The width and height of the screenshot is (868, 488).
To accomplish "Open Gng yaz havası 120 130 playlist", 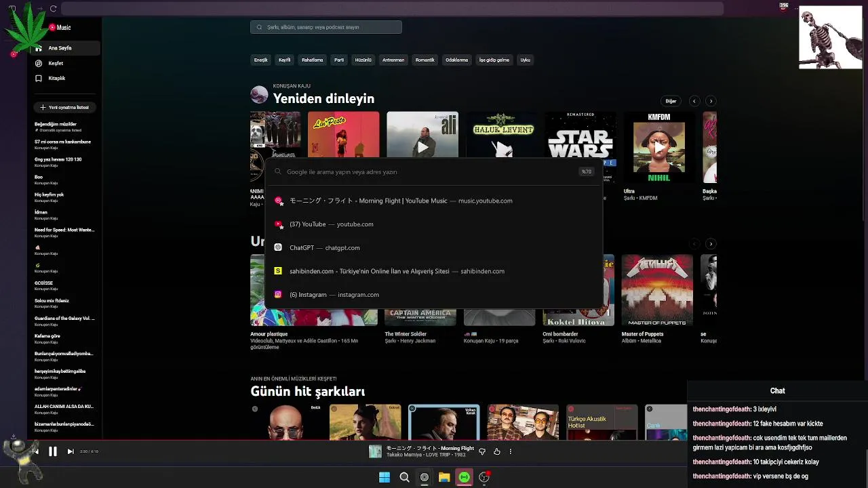I will 64,162.
